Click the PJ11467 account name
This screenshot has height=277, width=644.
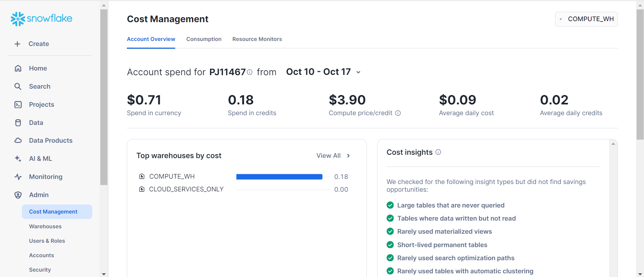228,72
